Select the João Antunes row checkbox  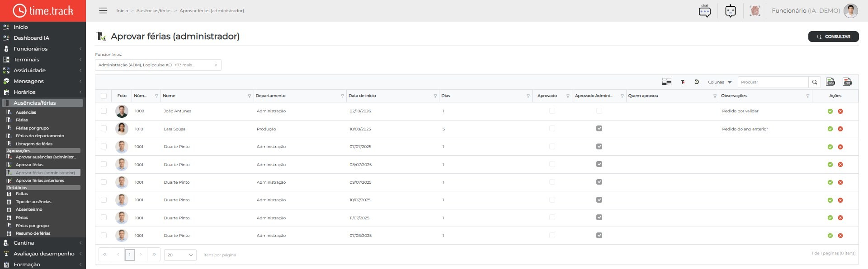click(104, 111)
